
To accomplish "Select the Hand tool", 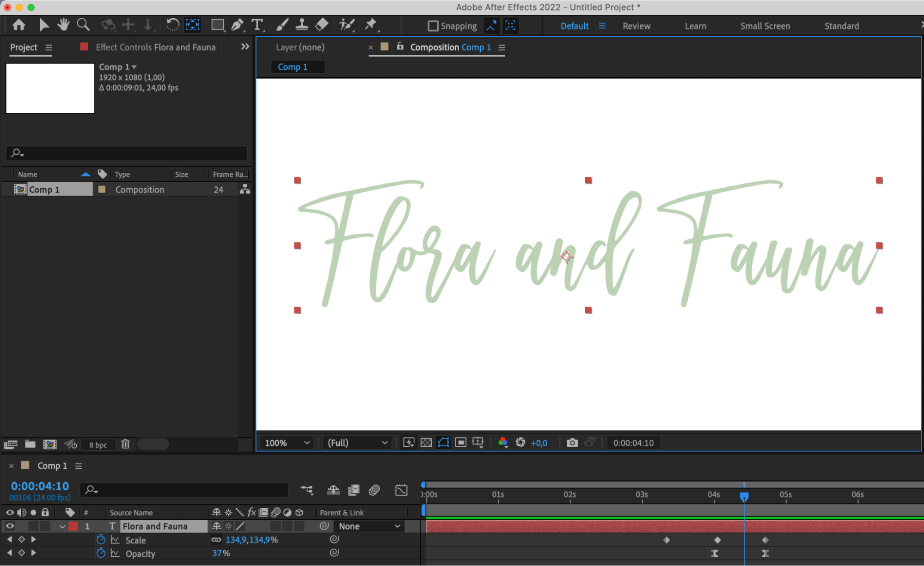I will click(x=63, y=25).
